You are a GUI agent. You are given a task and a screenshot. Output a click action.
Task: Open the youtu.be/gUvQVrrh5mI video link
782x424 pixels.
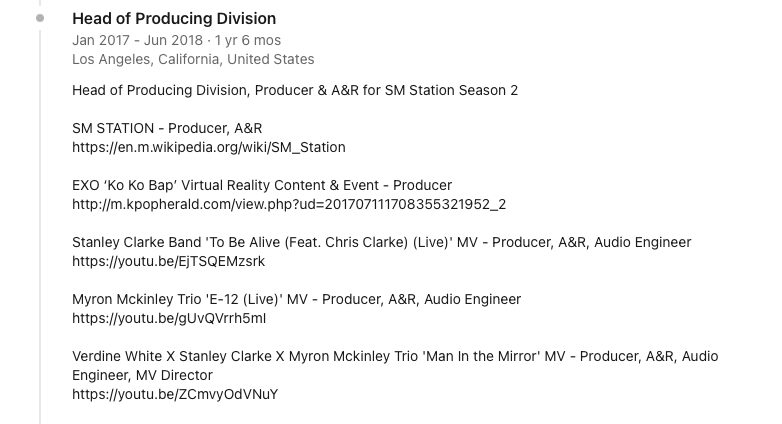169,318
